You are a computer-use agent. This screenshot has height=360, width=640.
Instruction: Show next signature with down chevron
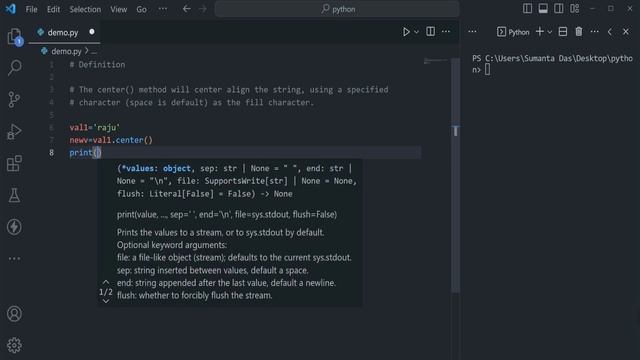106,301
